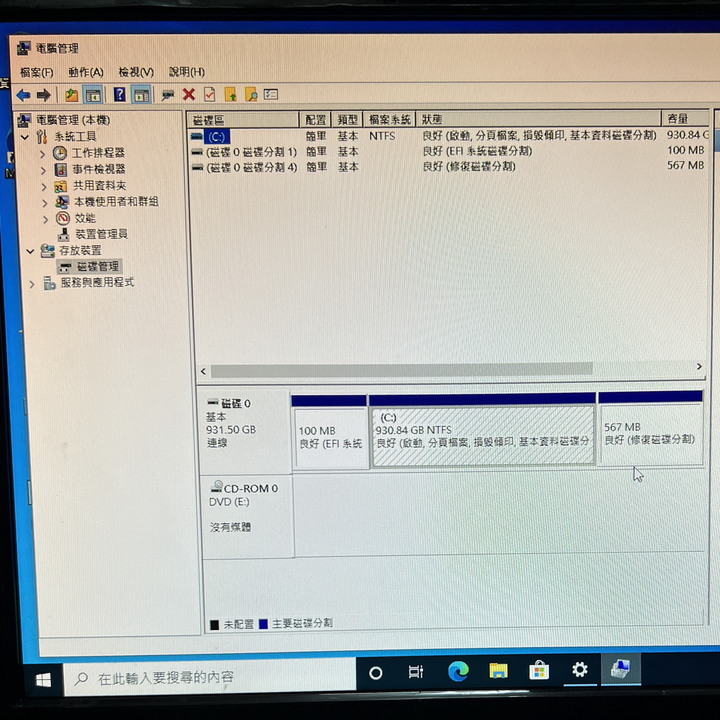Sort by the 類型 column header
The height and width of the screenshot is (720, 720).
click(347, 120)
